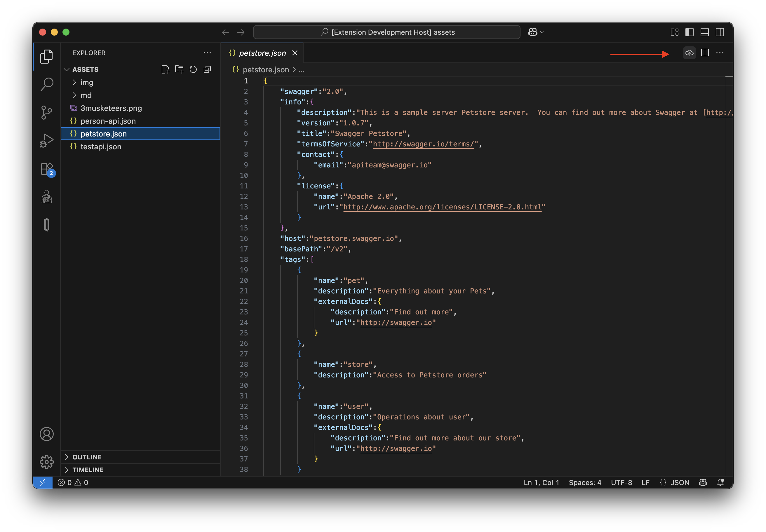Click the Split Editor Right icon
This screenshot has height=532, width=766.
point(705,53)
